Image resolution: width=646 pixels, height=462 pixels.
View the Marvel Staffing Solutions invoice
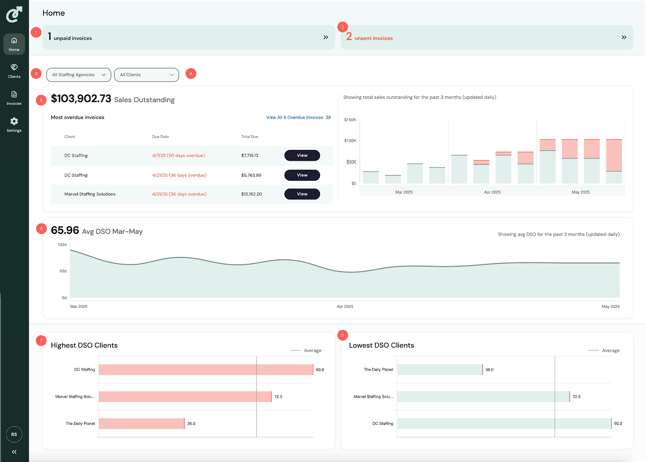[302, 194]
